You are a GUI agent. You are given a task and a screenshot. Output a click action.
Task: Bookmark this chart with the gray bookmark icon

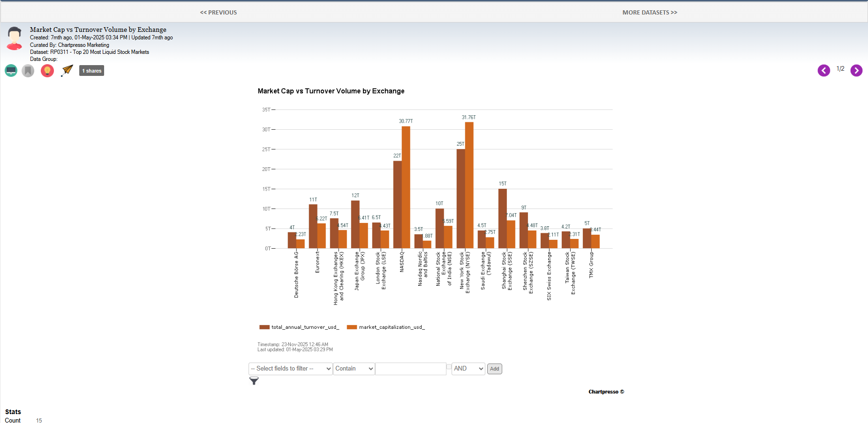coord(28,71)
